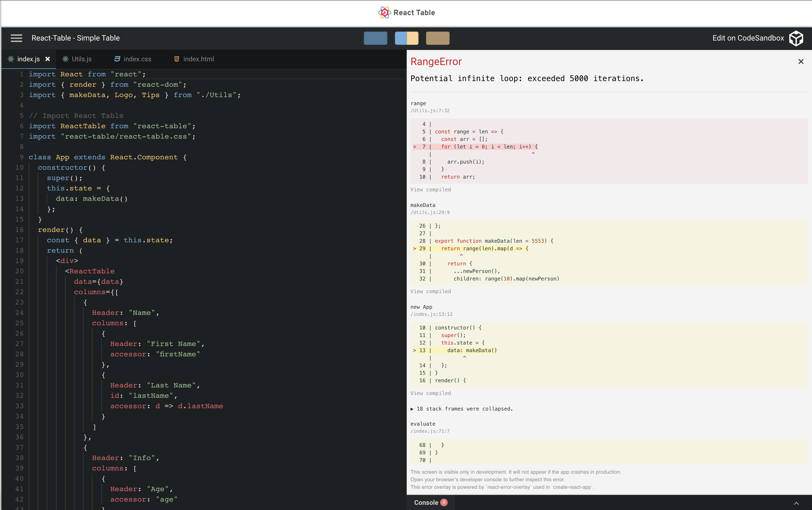Image resolution: width=812 pixels, height=510 pixels.
Task: Click the HTML icon on the index.html tab
Action: [177, 59]
